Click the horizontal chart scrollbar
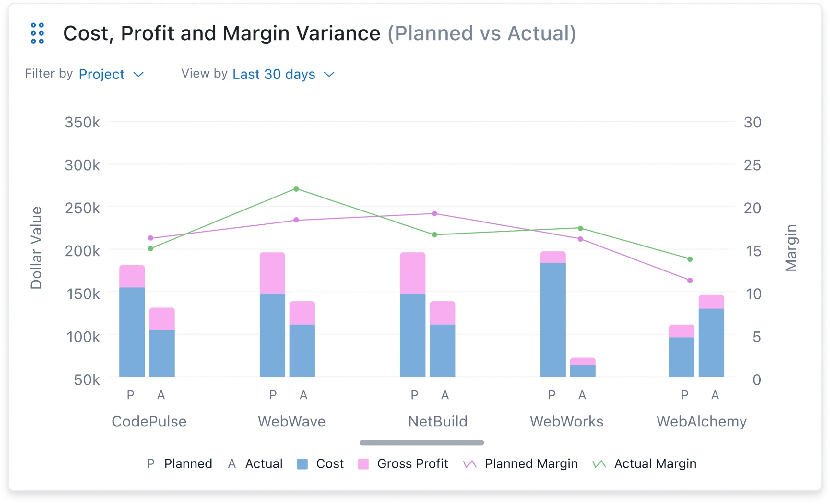The height and width of the screenshot is (504, 830). [x=421, y=443]
